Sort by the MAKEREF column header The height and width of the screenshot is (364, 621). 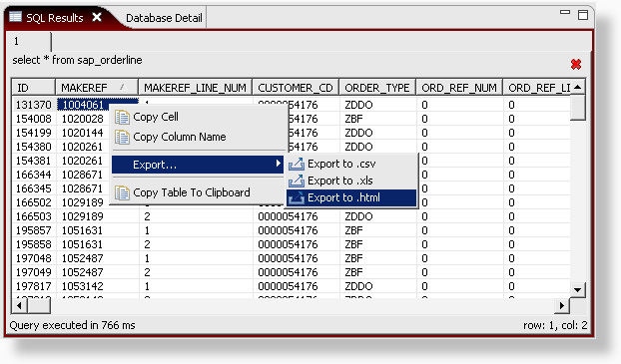pyautogui.click(x=97, y=88)
